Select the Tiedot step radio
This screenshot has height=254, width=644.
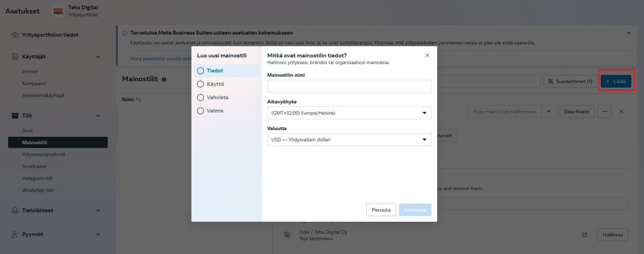(201, 71)
